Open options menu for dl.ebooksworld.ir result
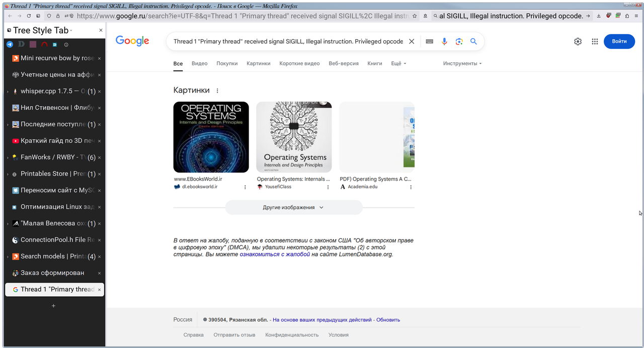 [x=245, y=187]
